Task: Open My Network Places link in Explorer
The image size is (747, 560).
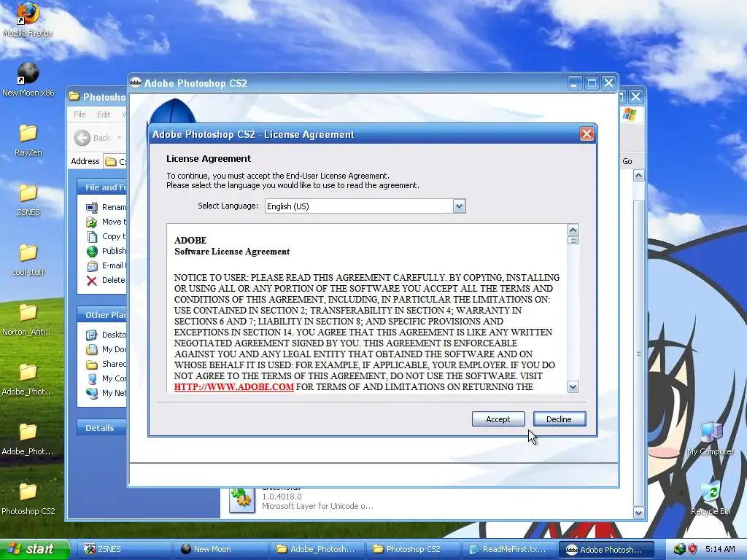Action: pos(107,393)
